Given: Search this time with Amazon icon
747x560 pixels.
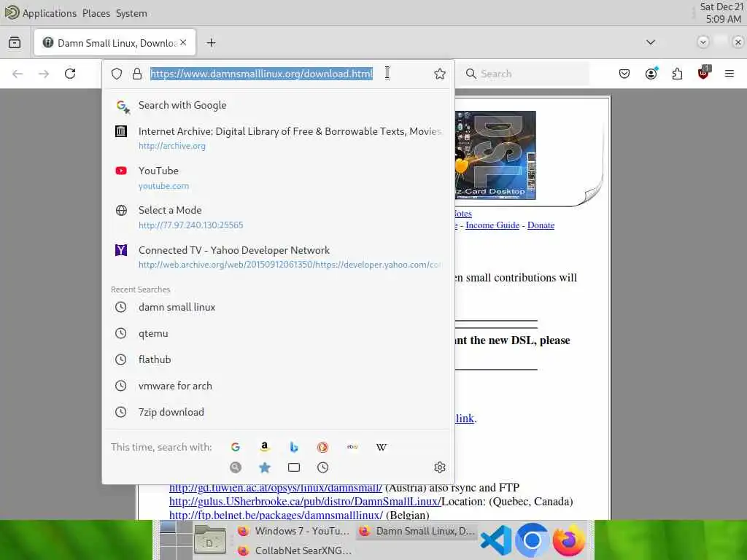Looking at the screenshot, I should pos(264,447).
